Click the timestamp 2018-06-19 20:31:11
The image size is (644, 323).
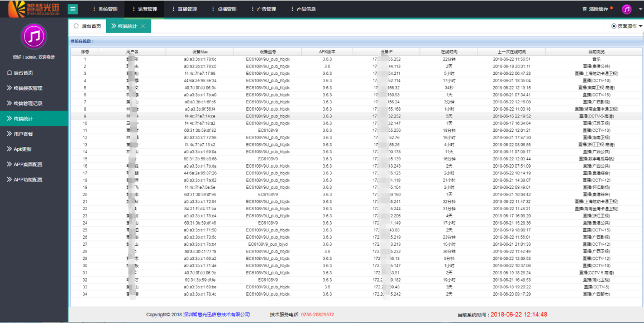[x=511, y=66]
